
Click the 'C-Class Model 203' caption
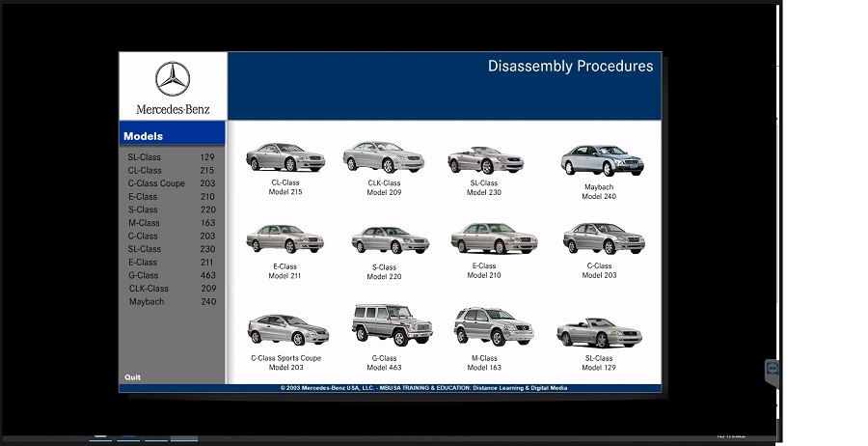[600, 270]
